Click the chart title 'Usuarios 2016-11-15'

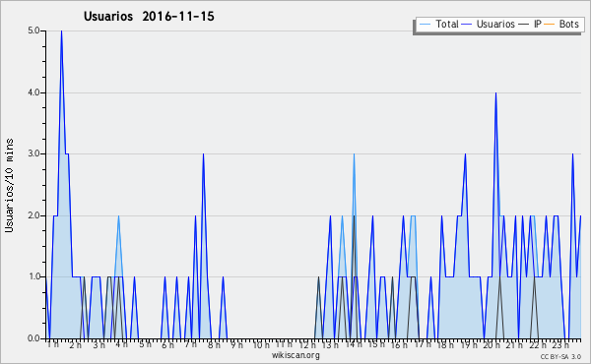[x=149, y=17]
